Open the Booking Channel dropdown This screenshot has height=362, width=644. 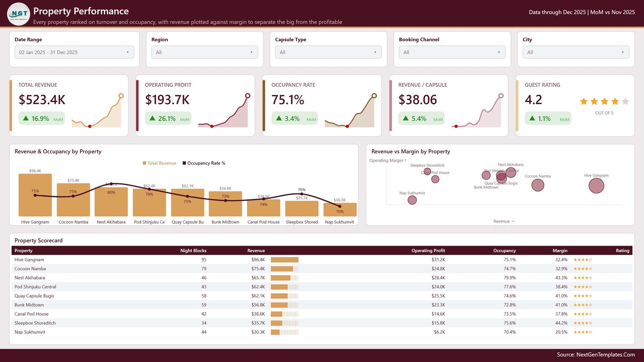[x=452, y=52]
